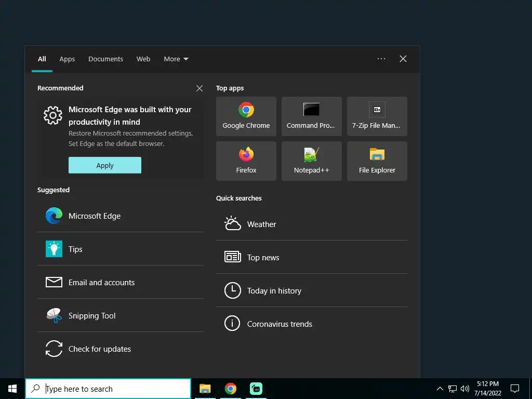Open the green app icon on taskbar
Image resolution: width=532 pixels, height=399 pixels.
click(256, 389)
